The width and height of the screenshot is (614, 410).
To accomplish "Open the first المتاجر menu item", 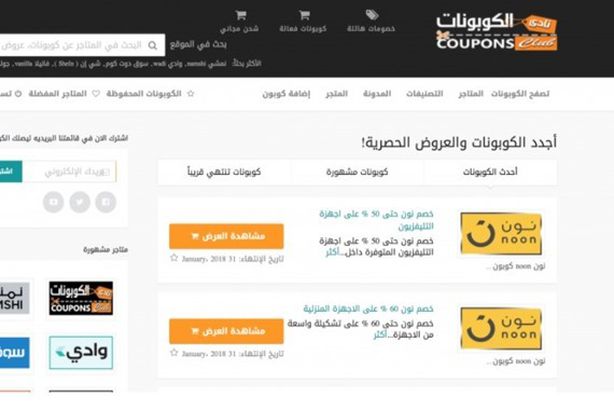I will (x=471, y=94).
